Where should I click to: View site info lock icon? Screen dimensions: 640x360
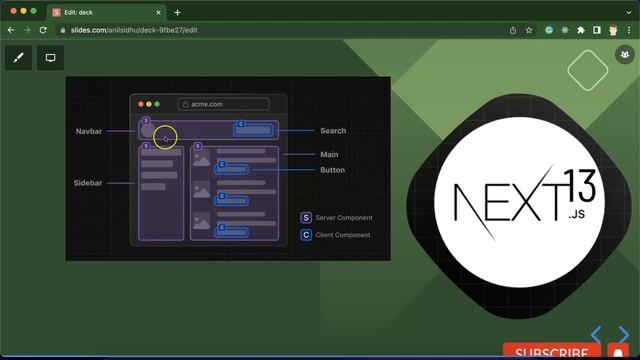pyautogui.click(x=62, y=30)
